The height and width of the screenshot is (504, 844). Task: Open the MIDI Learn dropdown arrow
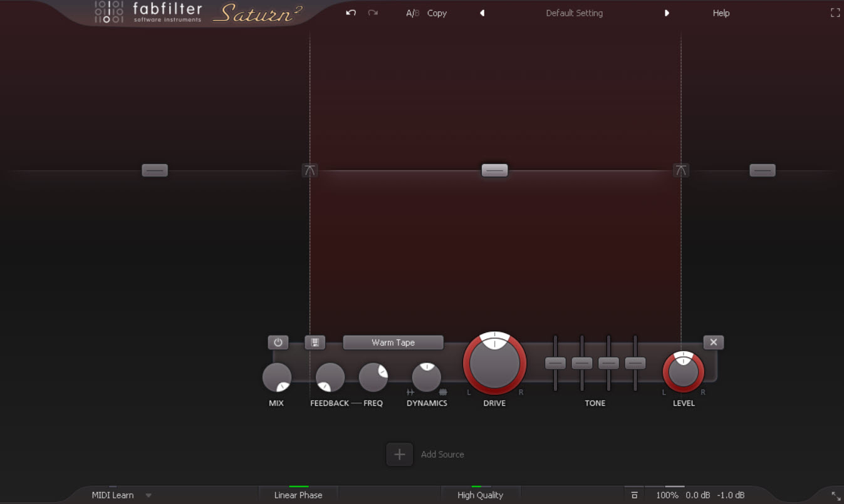(148, 495)
